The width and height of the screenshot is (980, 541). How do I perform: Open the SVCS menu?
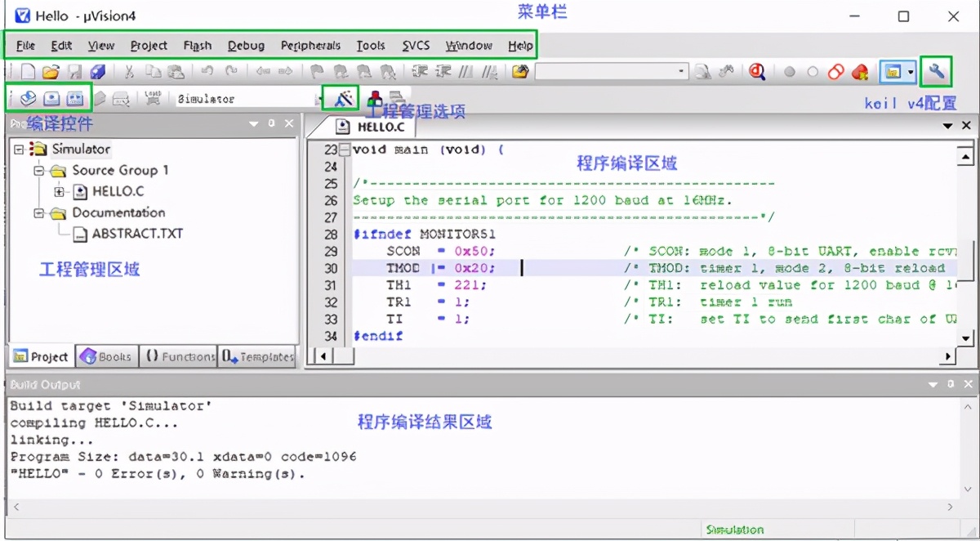coord(416,46)
